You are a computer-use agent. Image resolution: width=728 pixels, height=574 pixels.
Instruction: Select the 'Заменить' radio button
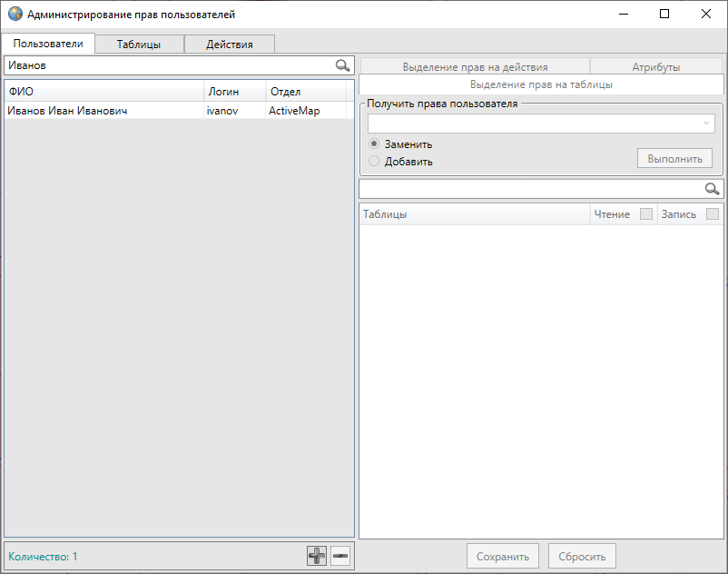pyautogui.click(x=374, y=144)
